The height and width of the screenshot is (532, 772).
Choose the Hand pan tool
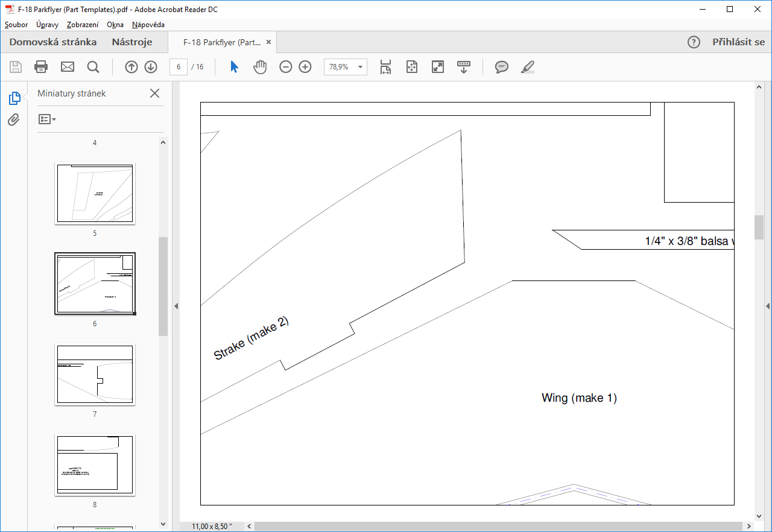click(260, 67)
